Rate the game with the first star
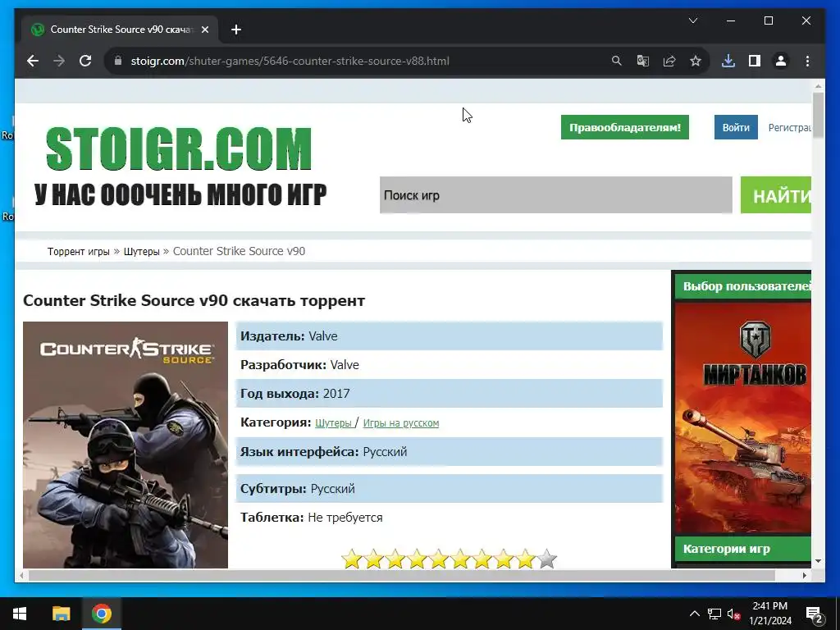Image resolution: width=840 pixels, height=630 pixels. [x=352, y=559]
